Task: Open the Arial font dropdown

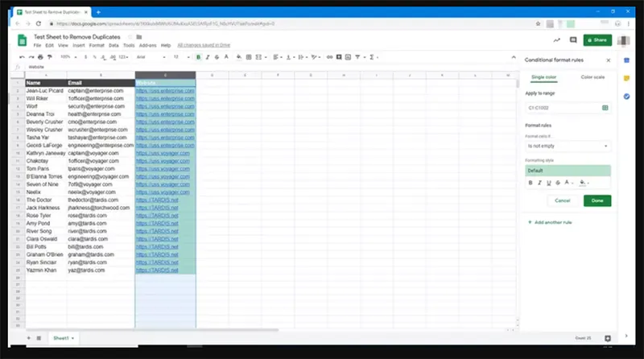Action: [151, 57]
